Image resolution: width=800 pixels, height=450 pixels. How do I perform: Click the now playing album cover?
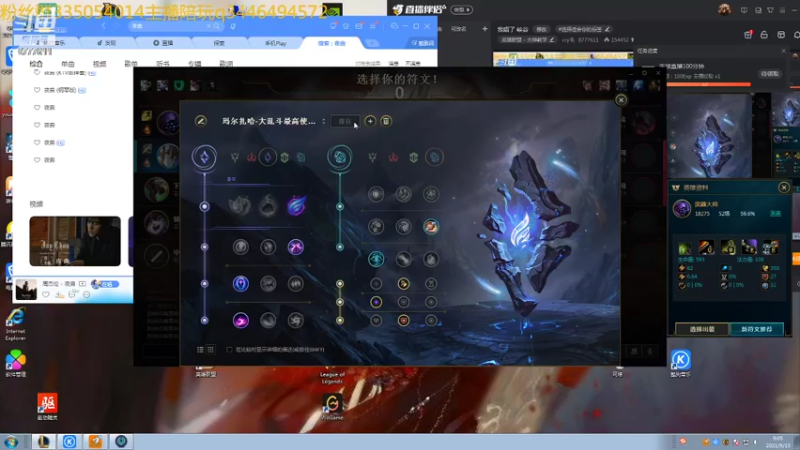tap(26, 289)
